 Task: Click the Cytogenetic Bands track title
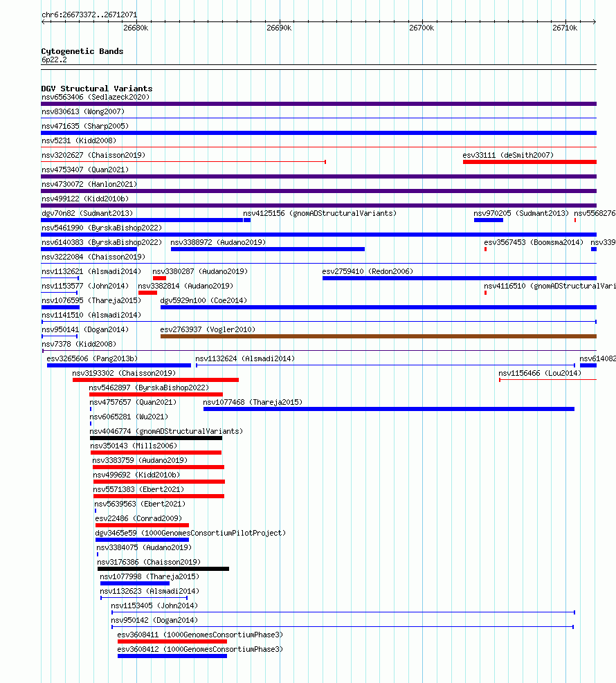pyautogui.click(x=82, y=51)
